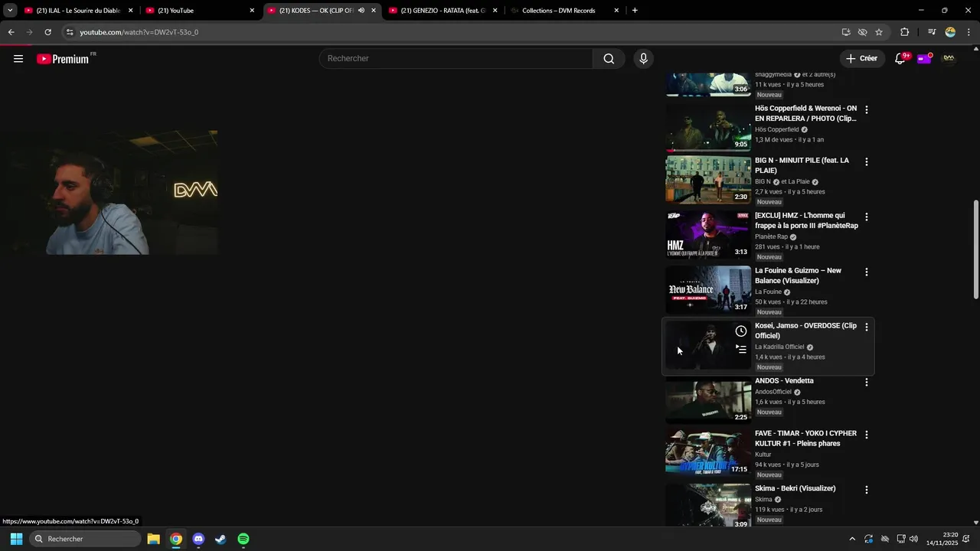This screenshot has height=551, width=980.
Task: Open La Fouine & Guizmo – New Balance title
Action: [x=798, y=275]
